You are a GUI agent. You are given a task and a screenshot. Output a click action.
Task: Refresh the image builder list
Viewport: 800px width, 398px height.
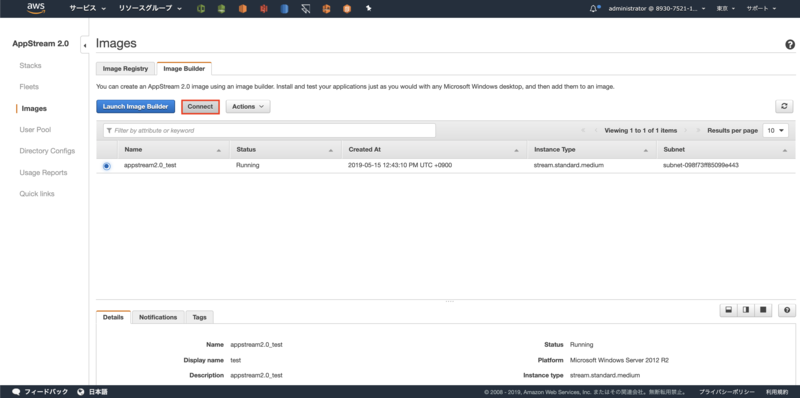tap(784, 106)
